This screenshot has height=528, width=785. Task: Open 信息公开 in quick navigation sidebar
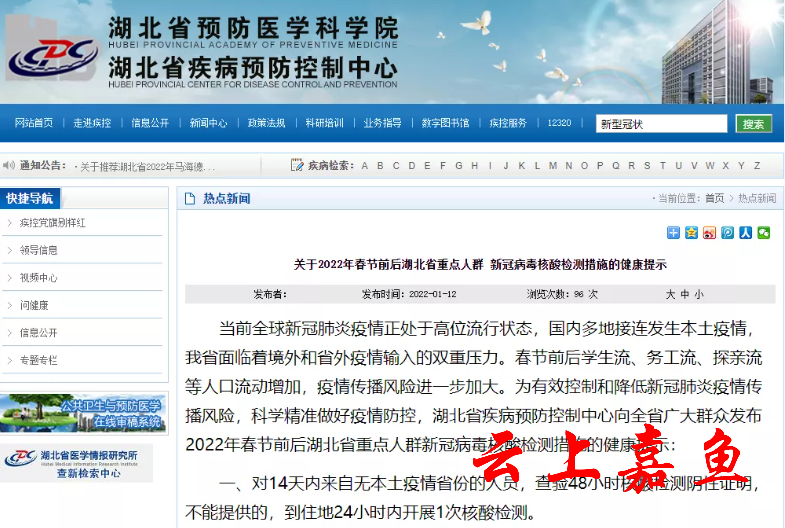coord(39,333)
